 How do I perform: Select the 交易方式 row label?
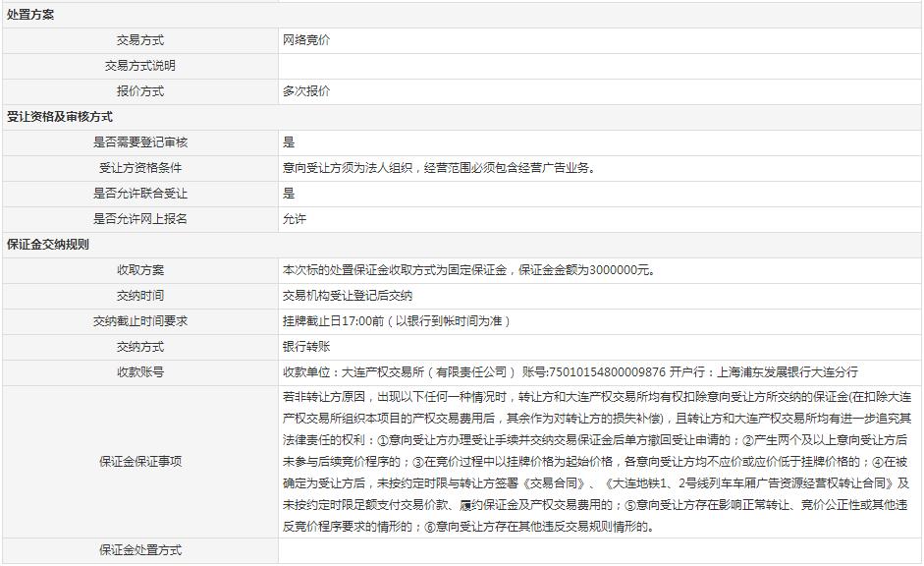(139, 40)
